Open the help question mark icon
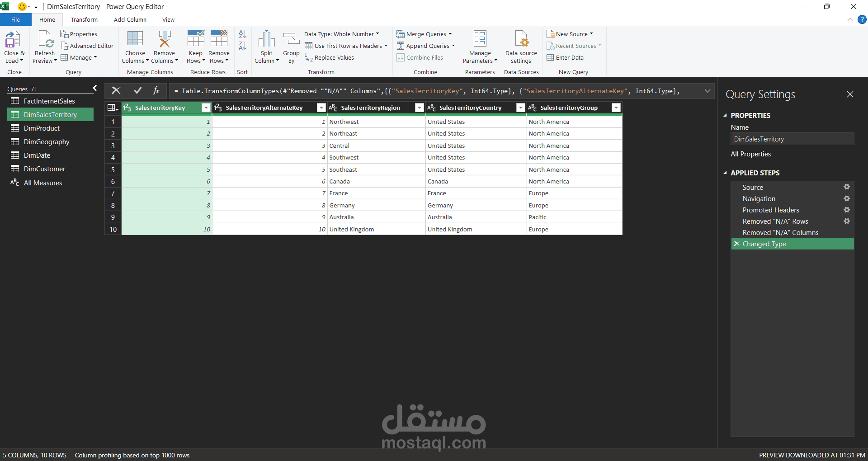The width and height of the screenshot is (868, 461). click(862, 19)
